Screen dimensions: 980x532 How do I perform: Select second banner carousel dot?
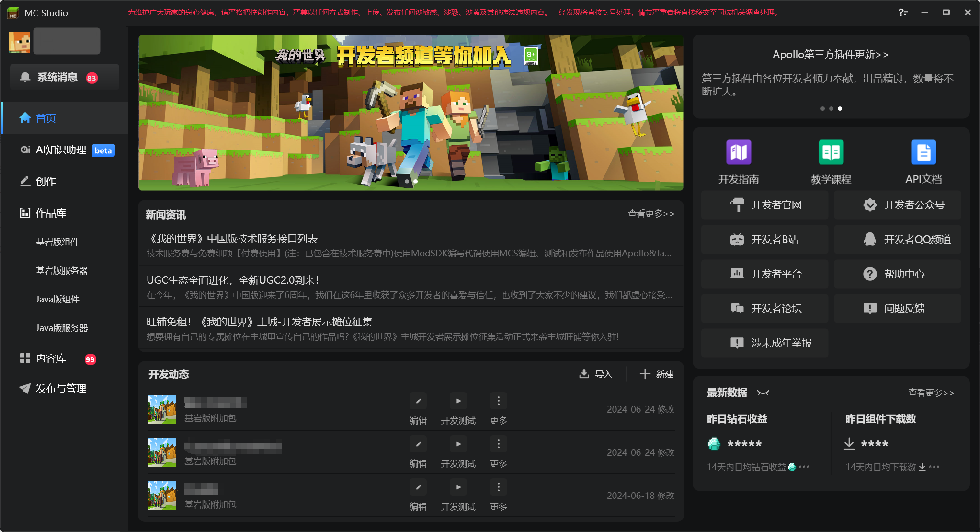415,181
